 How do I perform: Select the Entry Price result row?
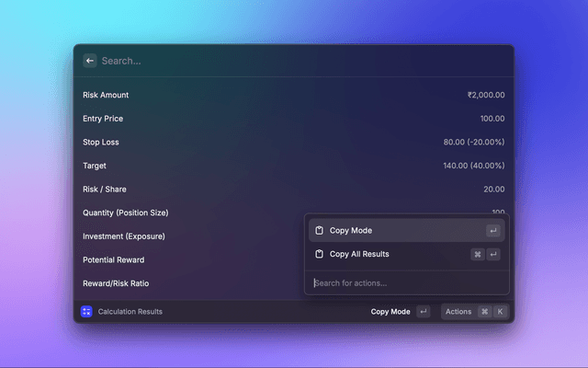pos(294,119)
